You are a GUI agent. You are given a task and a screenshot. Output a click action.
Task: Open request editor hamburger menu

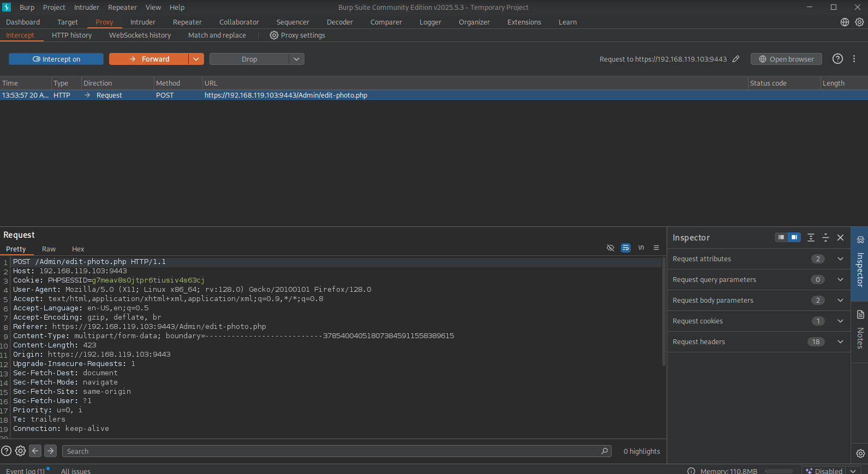(x=656, y=248)
